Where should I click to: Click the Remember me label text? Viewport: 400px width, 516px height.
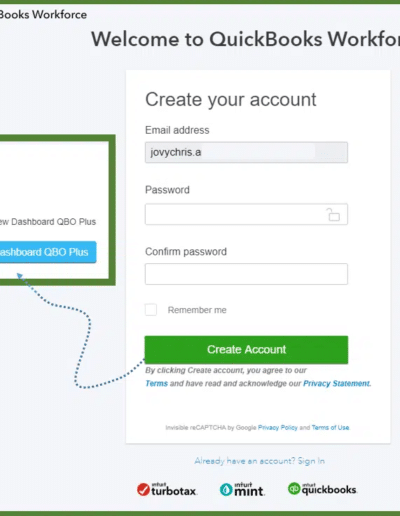(x=197, y=310)
